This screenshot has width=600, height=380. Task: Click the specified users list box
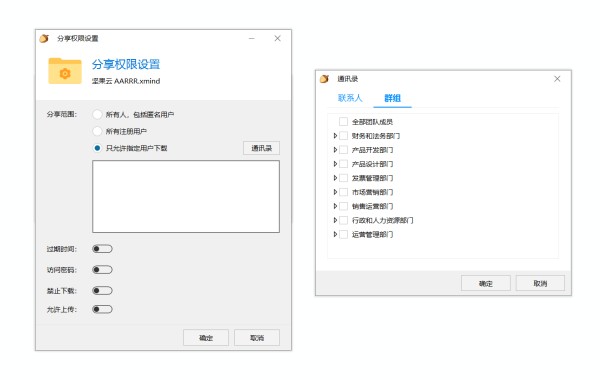click(x=186, y=196)
